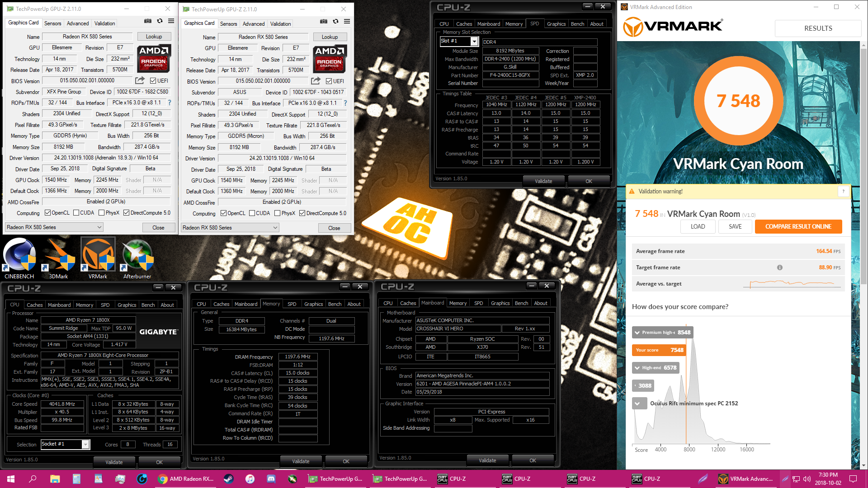Click screenshot camera icon in right GPU-Z window

(x=324, y=21)
